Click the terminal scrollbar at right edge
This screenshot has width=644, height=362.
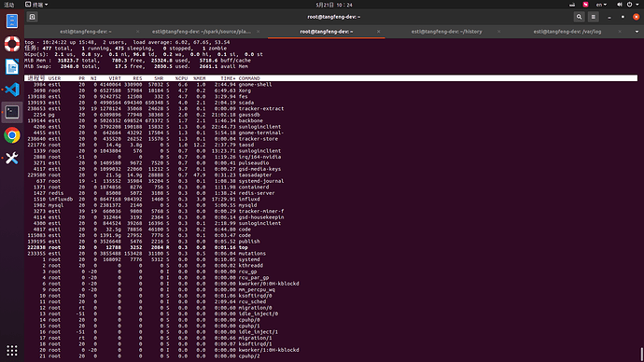pos(641,355)
